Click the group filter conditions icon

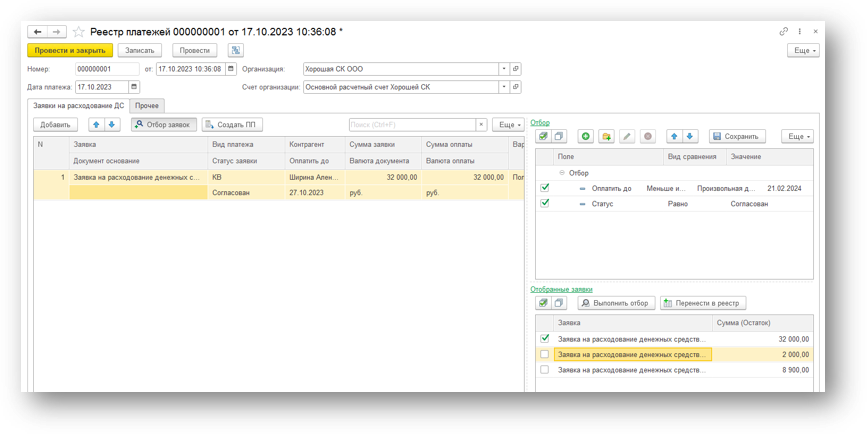pyautogui.click(x=606, y=136)
